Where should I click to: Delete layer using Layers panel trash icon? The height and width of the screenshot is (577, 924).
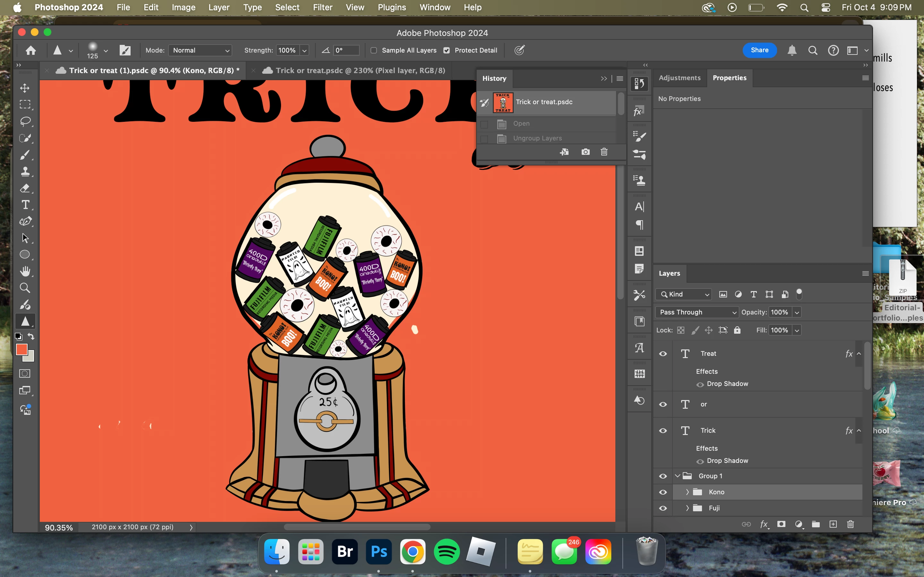(850, 524)
